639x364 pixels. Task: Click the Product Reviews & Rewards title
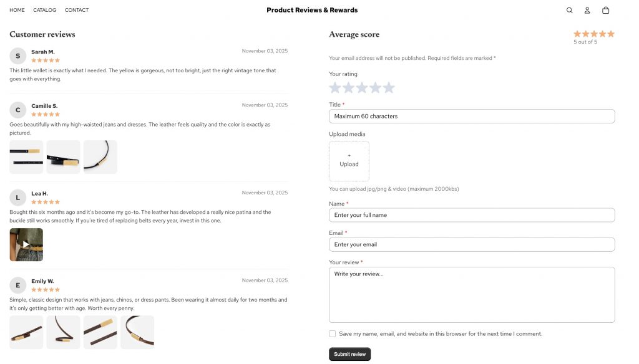[x=311, y=10]
